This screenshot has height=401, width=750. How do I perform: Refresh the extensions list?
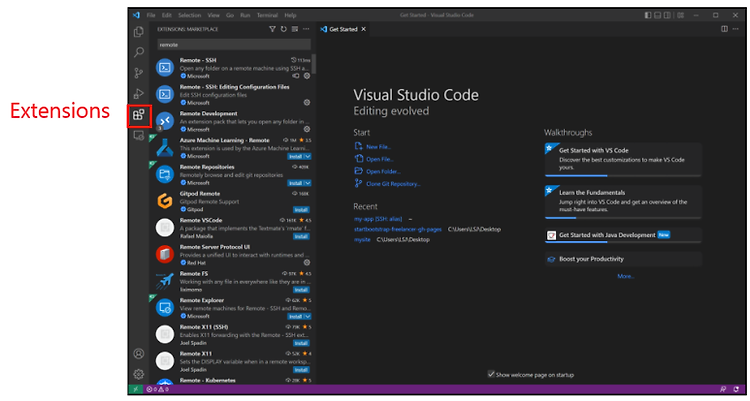[x=284, y=29]
